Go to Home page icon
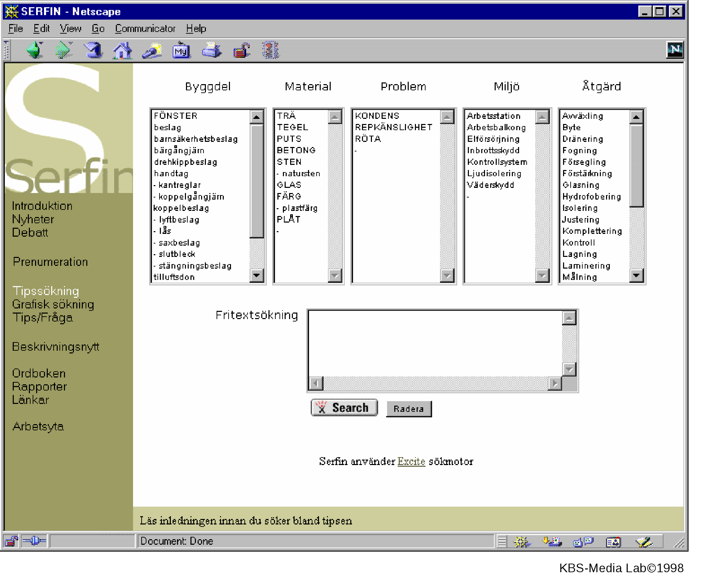Viewport: 704px width, 588px height. pos(122,50)
